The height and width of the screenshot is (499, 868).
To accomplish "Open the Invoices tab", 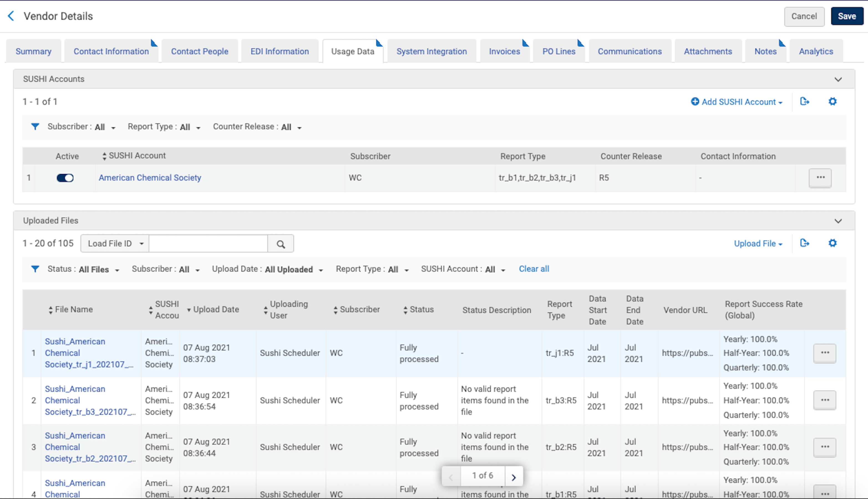I will pyautogui.click(x=504, y=51).
